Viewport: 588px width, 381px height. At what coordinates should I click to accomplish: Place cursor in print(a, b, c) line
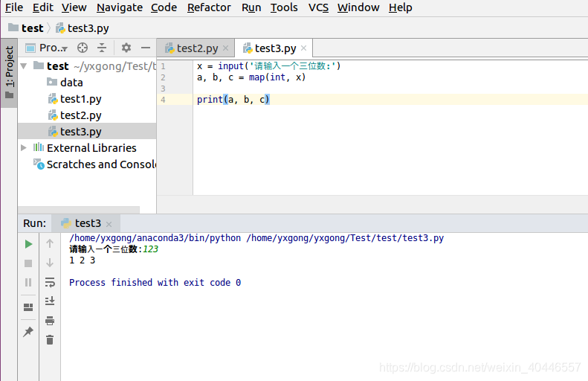(233, 100)
